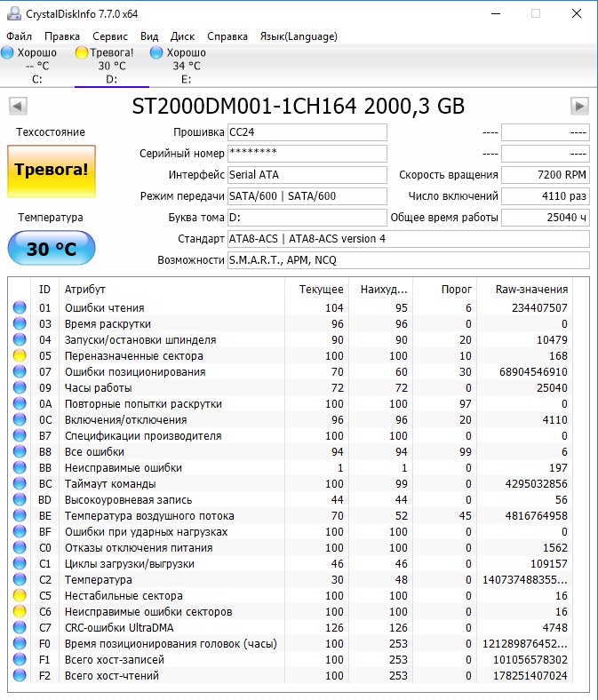
Task: Click yellow icon for C5 Нестабильные сектора
Action: click(20, 595)
